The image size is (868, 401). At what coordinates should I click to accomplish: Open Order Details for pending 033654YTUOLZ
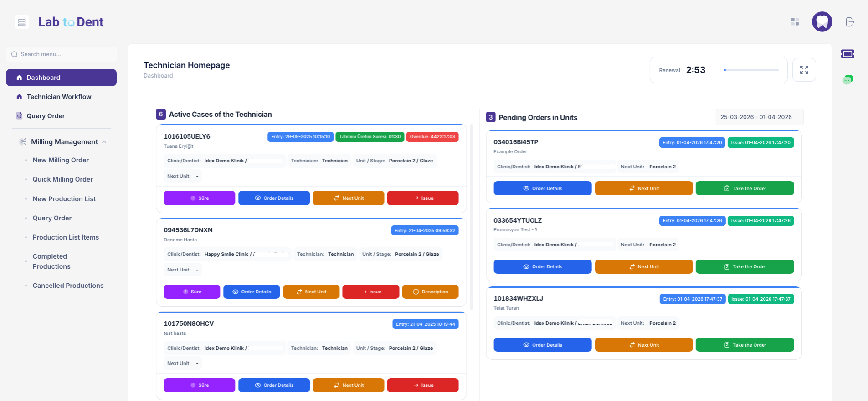[x=543, y=266]
